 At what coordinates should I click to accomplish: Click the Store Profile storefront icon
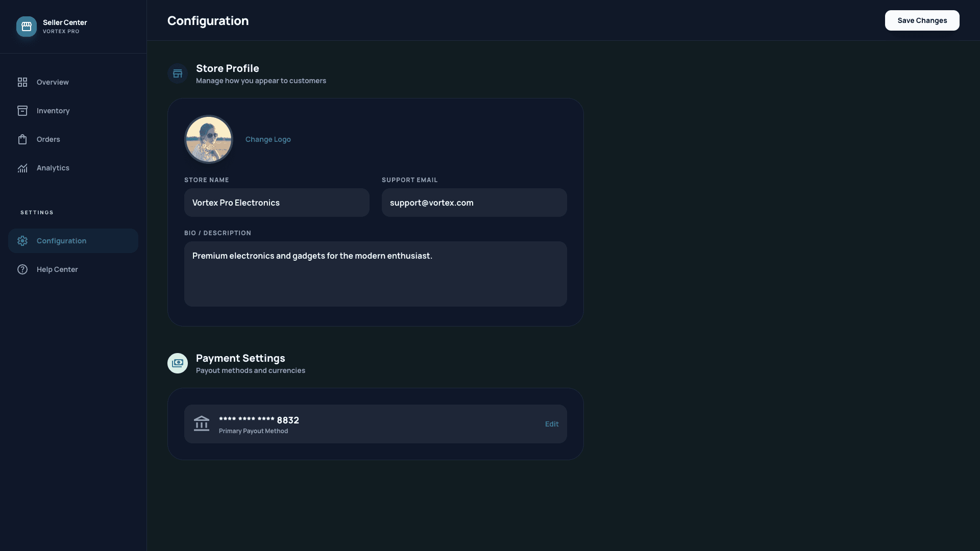pyautogui.click(x=177, y=73)
